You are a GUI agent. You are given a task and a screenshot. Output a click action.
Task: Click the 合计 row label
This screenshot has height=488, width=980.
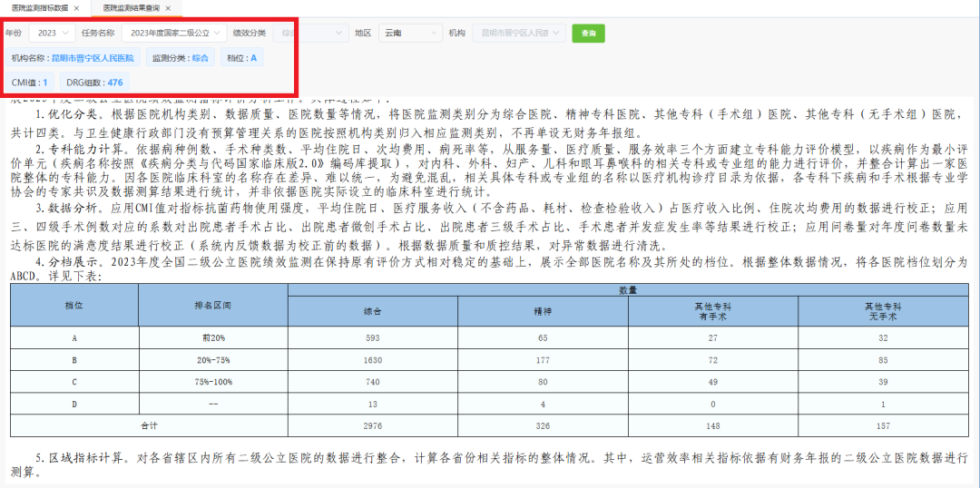tap(149, 425)
